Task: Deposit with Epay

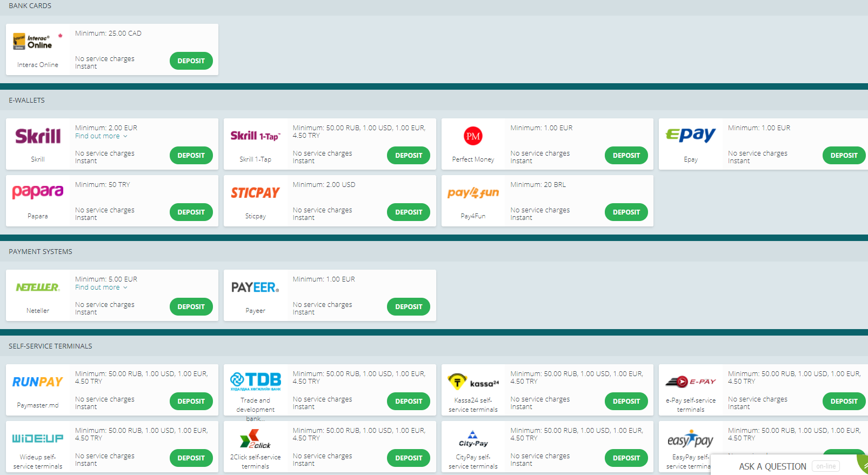Action: point(844,156)
